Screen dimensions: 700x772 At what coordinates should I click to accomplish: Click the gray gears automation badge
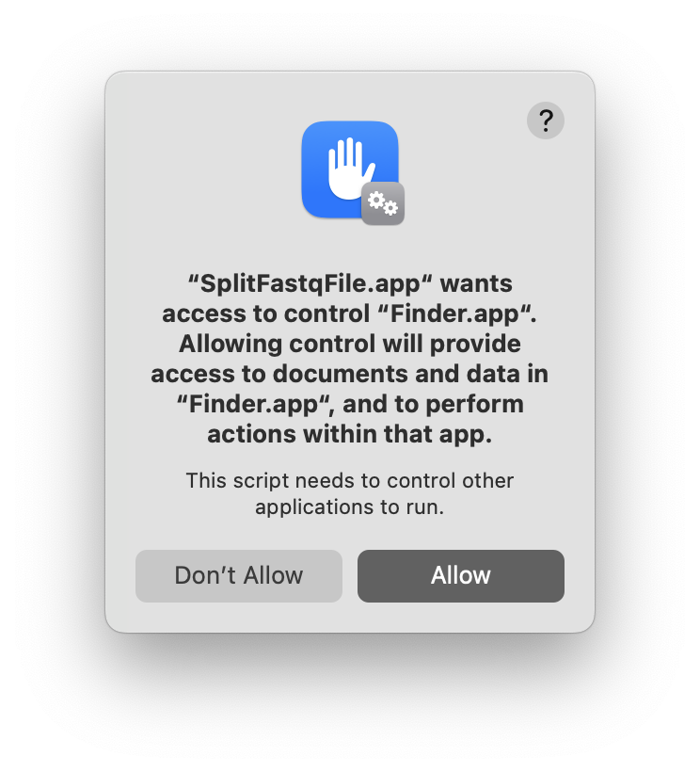pyautogui.click(x=383, y=203)
